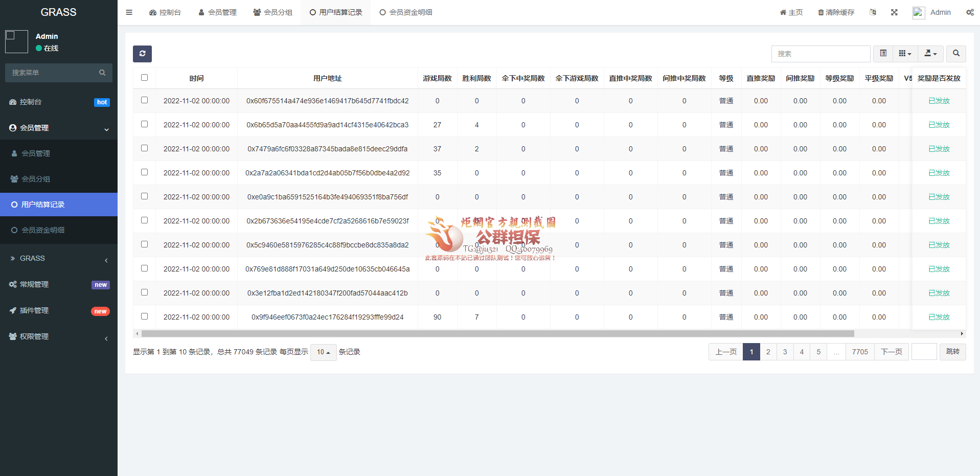Image resolution: width=980 pixels, height=476 pixels.
Task: Switch to the 会员资金明细 tab
Action: click(x=406, y=12)
